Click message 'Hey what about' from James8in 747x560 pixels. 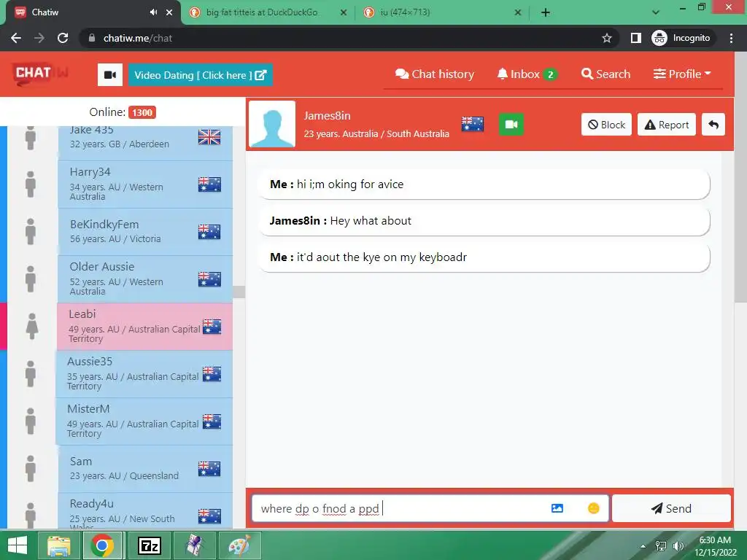tap(484, 221)
